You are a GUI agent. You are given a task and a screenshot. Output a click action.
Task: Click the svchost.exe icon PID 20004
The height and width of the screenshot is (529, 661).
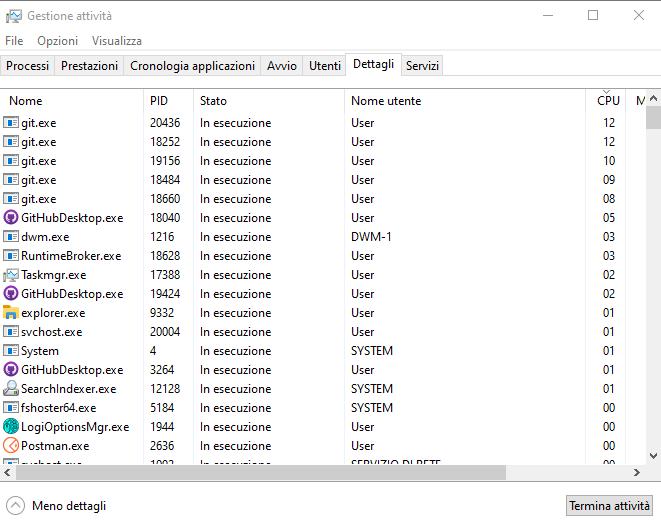pyautogui.click(x=11, y=332)
